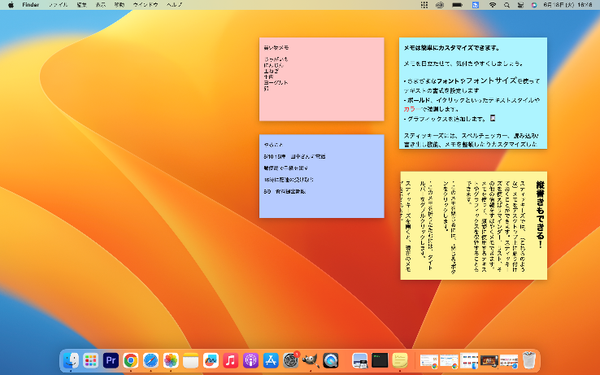Click the 'やること' heading in blue note
This screenshot has width=600, height=375.
tap(273, 145)
